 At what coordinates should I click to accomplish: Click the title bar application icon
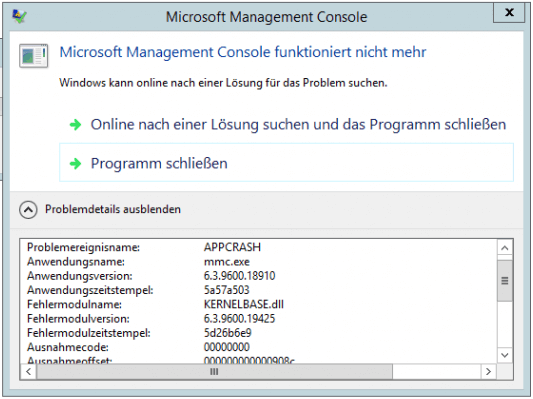[19, 16]
